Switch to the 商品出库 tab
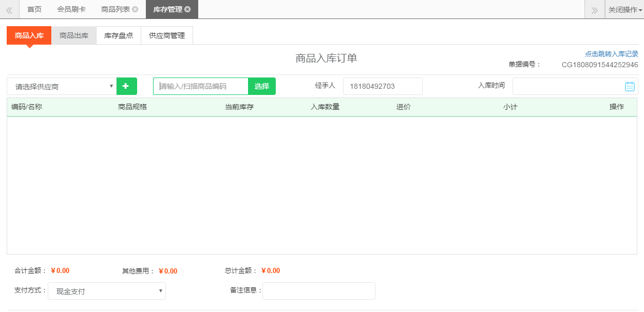This screenshot has width=644, height=312. pos(74,35)
